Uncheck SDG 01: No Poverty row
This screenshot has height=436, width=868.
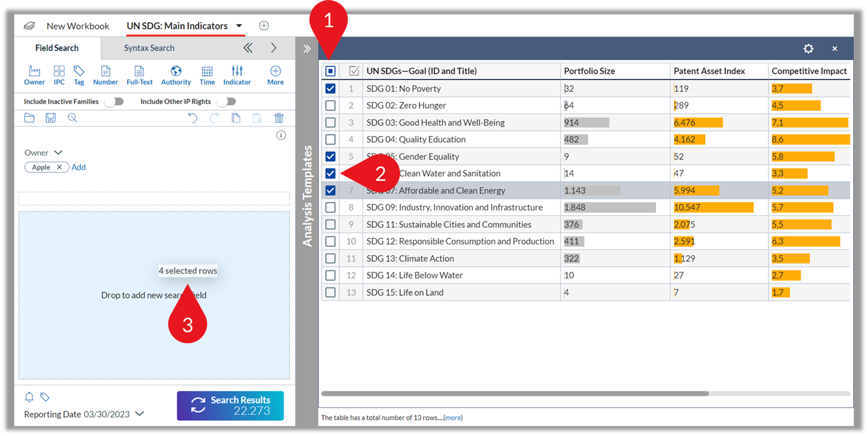(x=330, y=89)
